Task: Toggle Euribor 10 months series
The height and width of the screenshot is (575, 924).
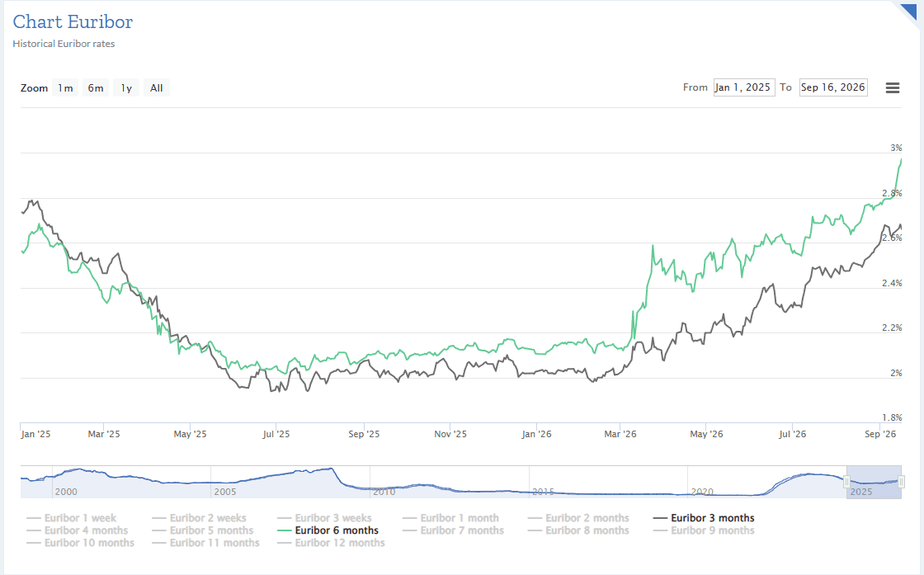Action: pyautogui.click(x=81, y=543)
